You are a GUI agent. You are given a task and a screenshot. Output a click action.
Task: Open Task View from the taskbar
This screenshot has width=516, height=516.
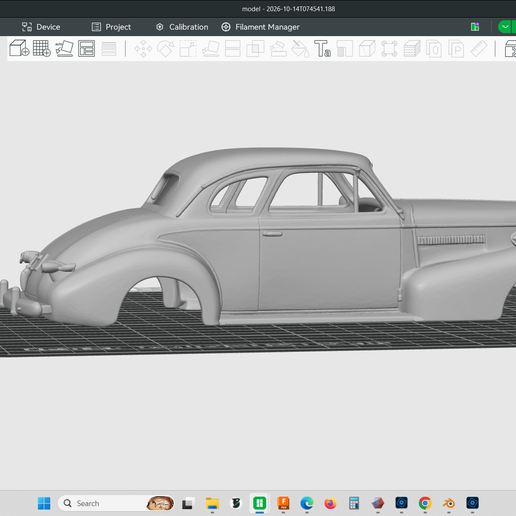187,503
